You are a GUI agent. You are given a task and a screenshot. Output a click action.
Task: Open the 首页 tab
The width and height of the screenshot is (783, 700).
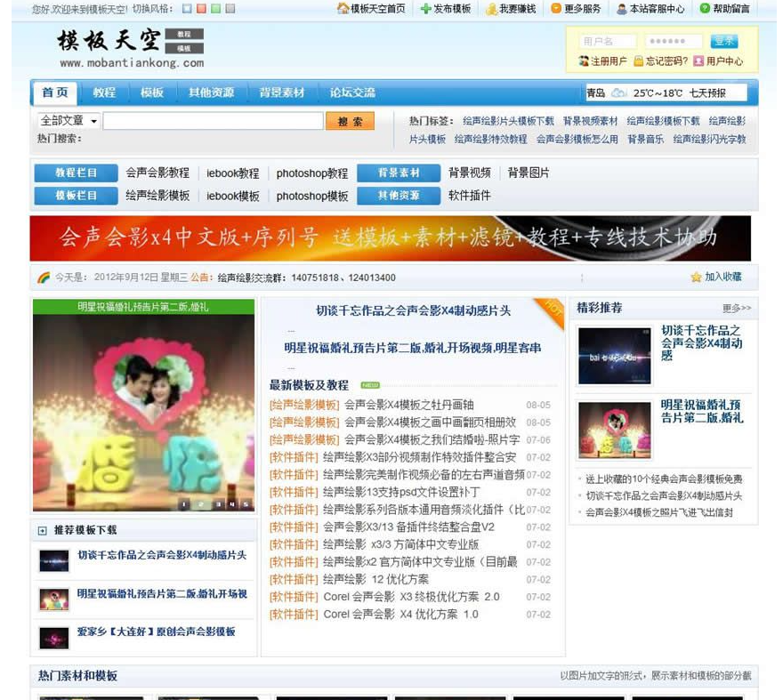(55, 93)
